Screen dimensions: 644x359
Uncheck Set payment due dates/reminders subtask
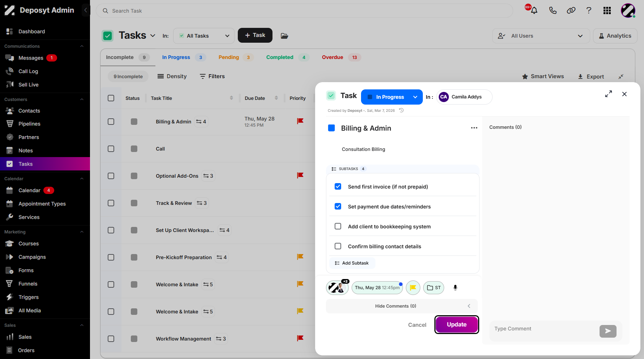pos(338,206)
